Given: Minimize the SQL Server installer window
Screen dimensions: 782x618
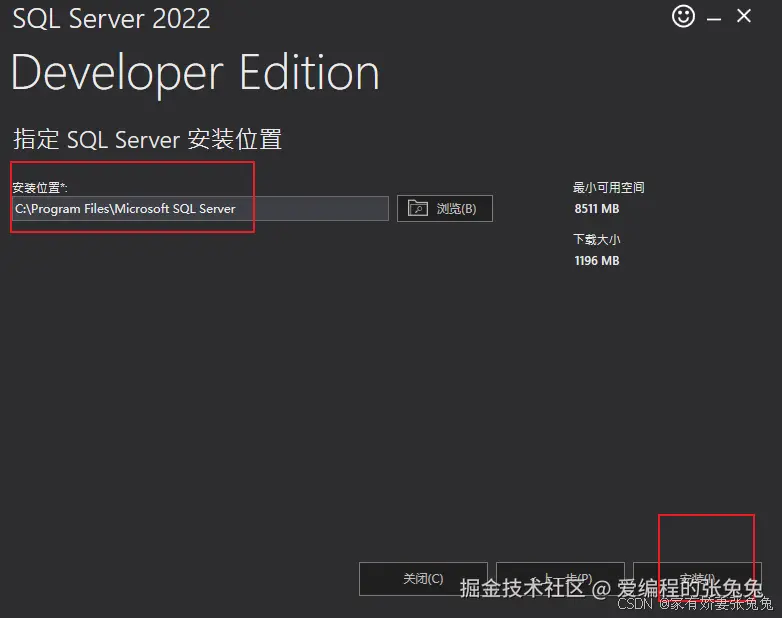Looking at the screenshot, I should 714,19.
